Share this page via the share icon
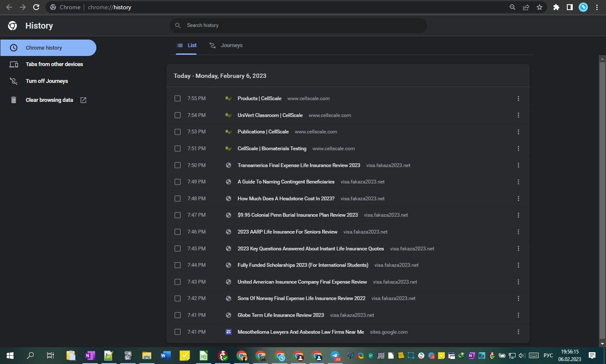Screen dimensions: 606x364 click(526, 7)
